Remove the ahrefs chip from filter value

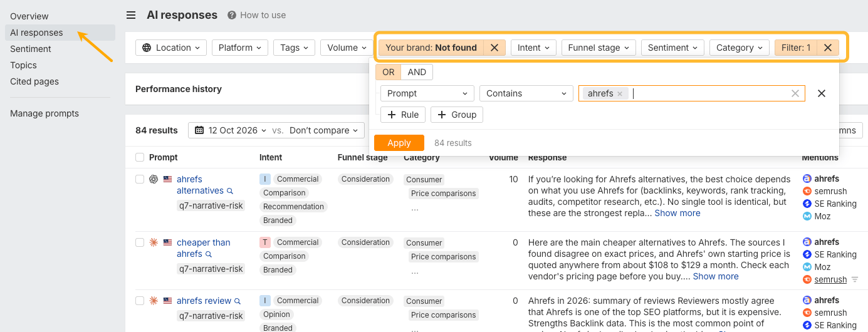[619, 93]
